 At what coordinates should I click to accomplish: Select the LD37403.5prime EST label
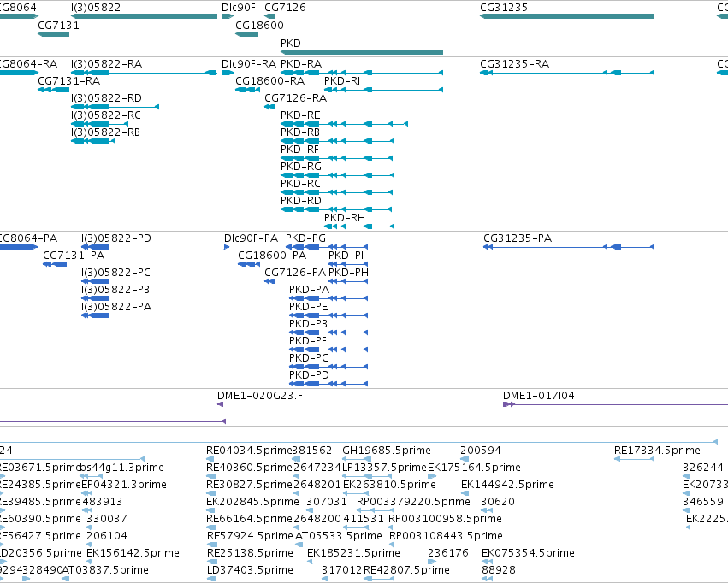[251, 569]
